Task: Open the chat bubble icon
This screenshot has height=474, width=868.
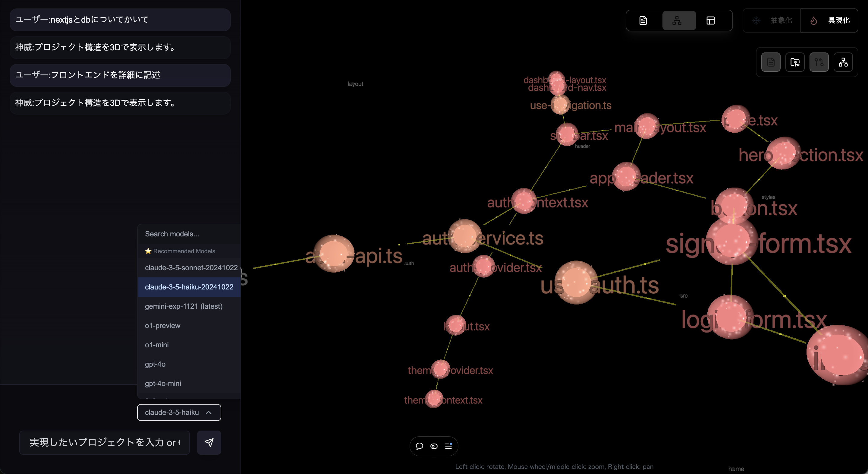Action: (419, 446)
